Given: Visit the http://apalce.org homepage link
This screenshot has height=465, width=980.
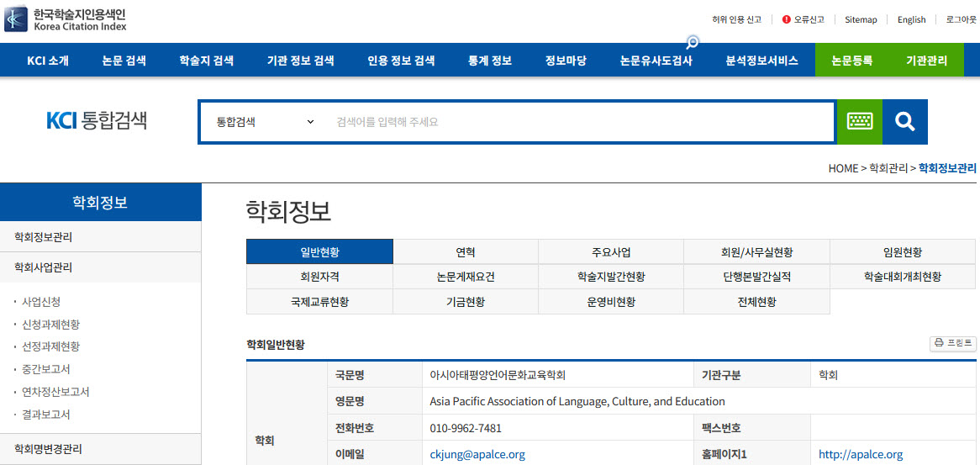Looking at the screenshot, I should tap(860, 454).
